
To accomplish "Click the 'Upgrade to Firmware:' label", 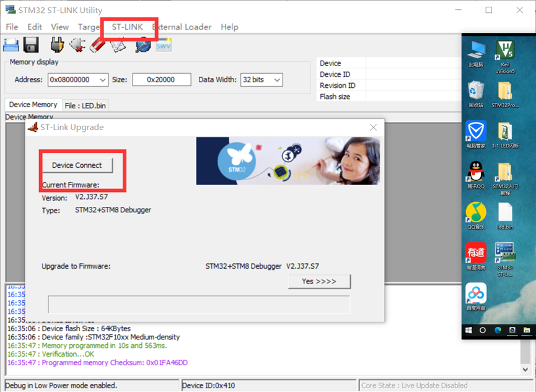I will [76, 266].
